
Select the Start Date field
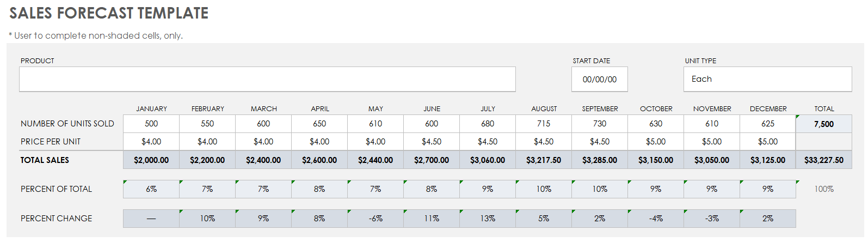[599, 80]
